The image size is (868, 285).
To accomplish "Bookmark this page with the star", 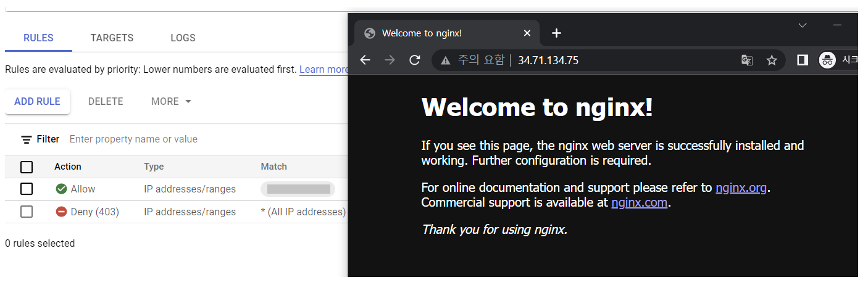I will [x=772, y=60].
